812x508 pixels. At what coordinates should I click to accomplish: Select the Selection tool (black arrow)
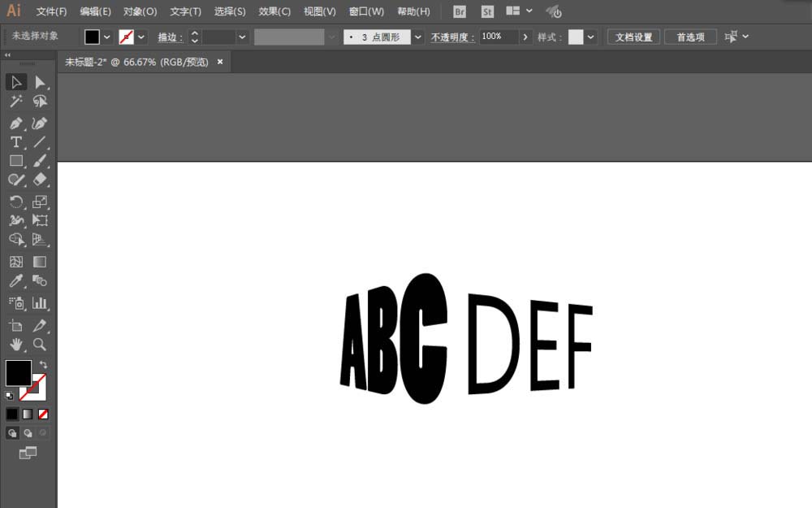pos(16,82)
